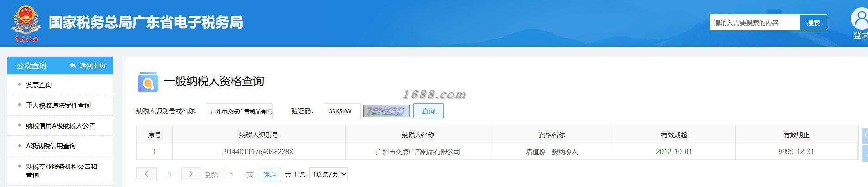Viewport: 868px width, 187px height.
Task: Open 涉税专业服务机构公告和查询 item
Action: (x=62, y=171)
